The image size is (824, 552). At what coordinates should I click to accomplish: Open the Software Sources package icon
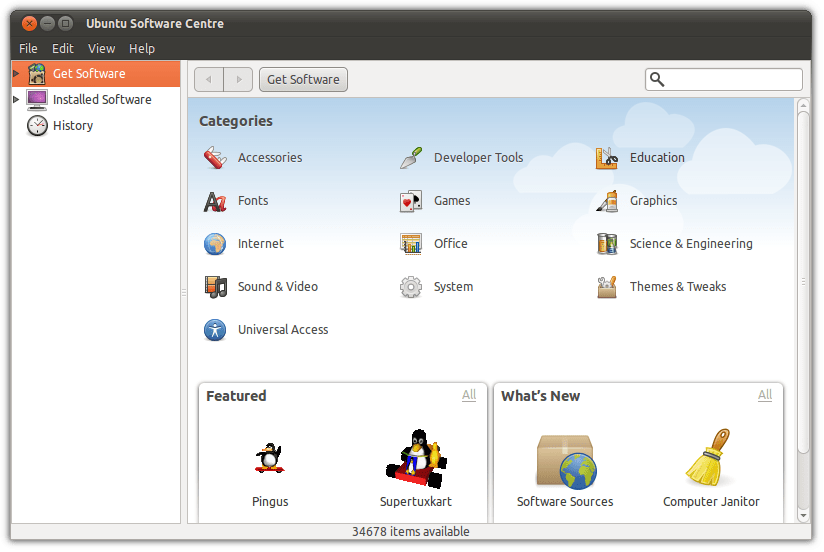(566, 462)
